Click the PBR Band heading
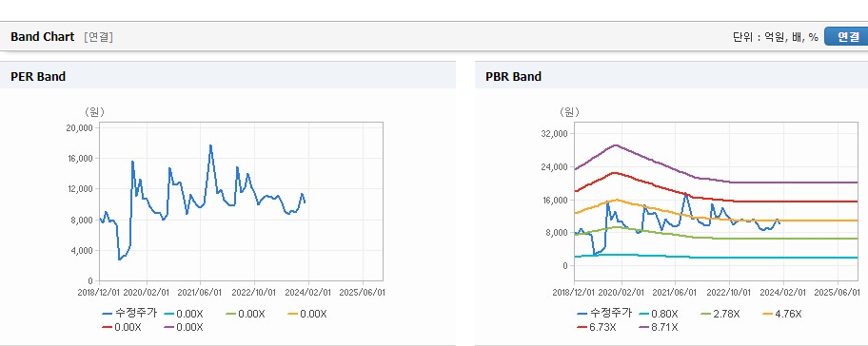Screen dimensions: 868x346 click(x=513, y=77)
